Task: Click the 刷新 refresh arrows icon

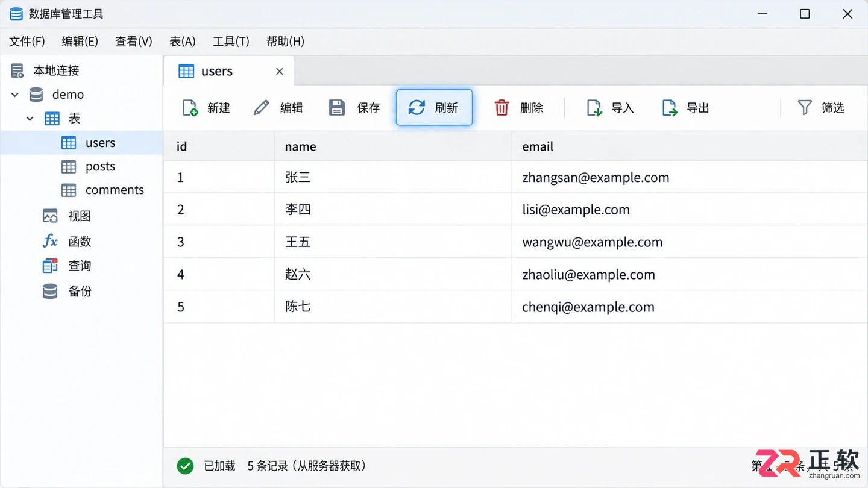Action: point(417,108)
